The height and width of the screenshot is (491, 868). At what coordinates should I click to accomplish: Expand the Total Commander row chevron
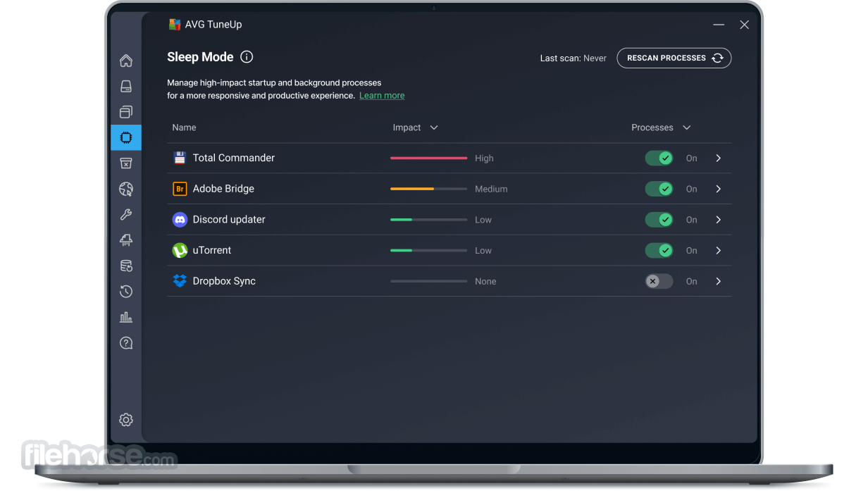point(719,159)
